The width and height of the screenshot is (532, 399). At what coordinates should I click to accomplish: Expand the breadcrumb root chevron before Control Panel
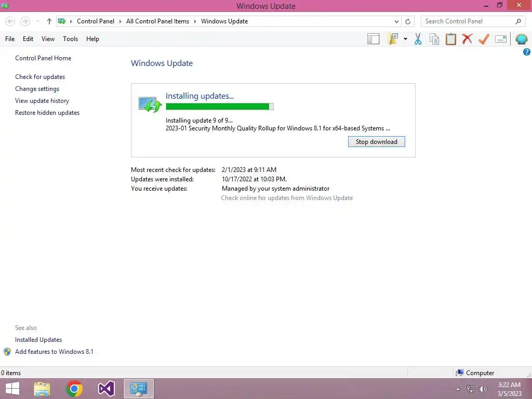coord(71,21)
